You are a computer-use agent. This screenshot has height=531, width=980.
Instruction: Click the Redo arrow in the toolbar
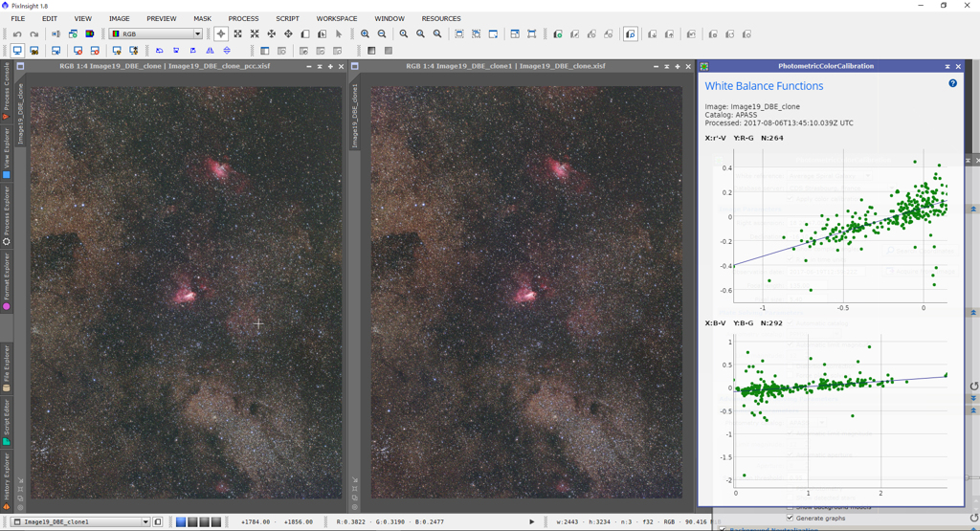pyautogui.click(x=34, y=34)
